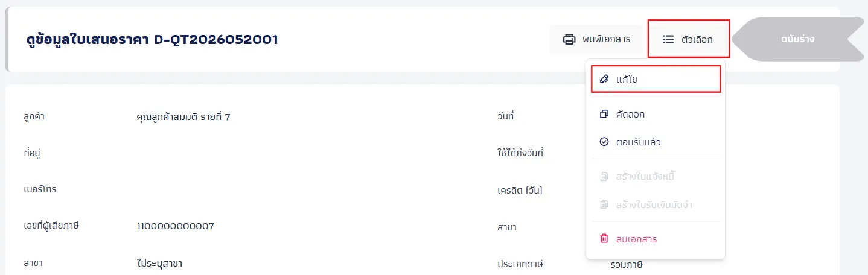
Task: Click the copy icon beside คัดลอก
Action: pyautogui.click(x=604, y=114)
